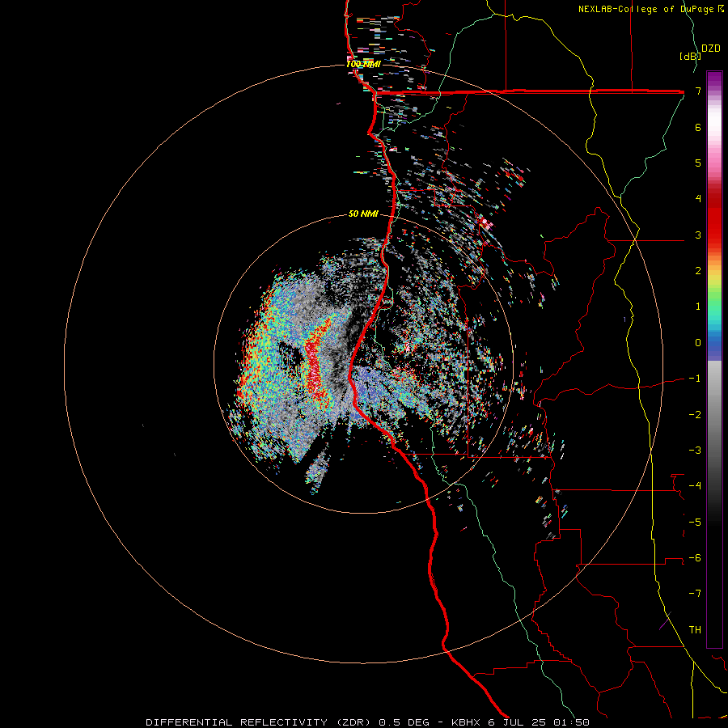This screenshot has height=728, width=728.
Task: Click the -3 value on color scale
Action: tap(695, 451)
